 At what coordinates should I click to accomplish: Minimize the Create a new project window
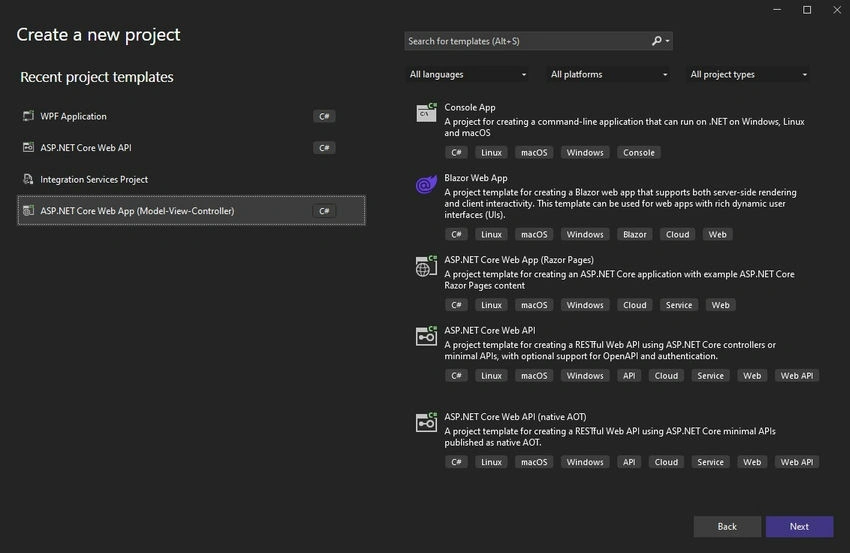tap(777, 10)
